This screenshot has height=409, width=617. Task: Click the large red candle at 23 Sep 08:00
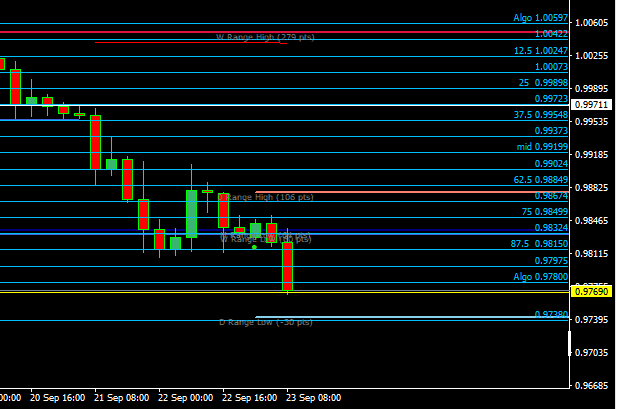[287, 266]
